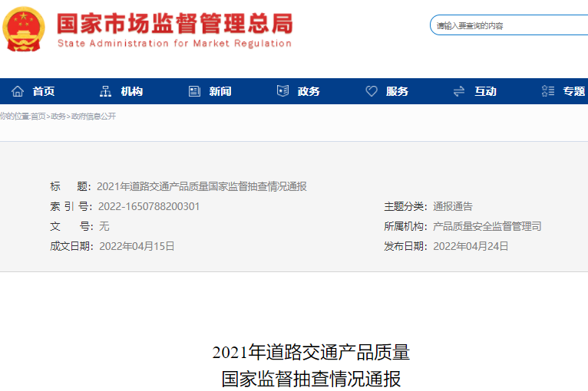Click the newspaper icon beside 新闻
This screenshot has height=391, width=588.
194,91
